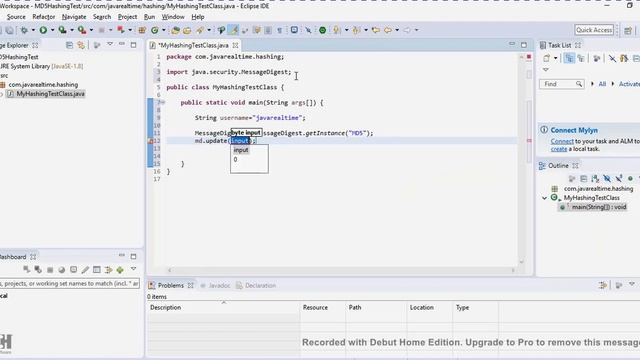Viewport: 640px width, 360px height.
Task: Open the Back navigation history dropdown arrow
Action: pos(397,30)
